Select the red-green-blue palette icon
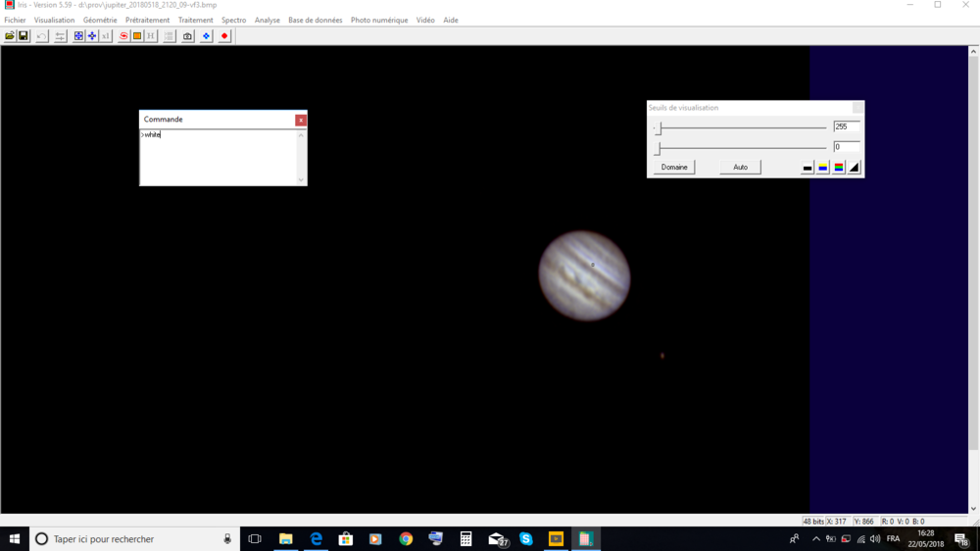 point(839,167)
